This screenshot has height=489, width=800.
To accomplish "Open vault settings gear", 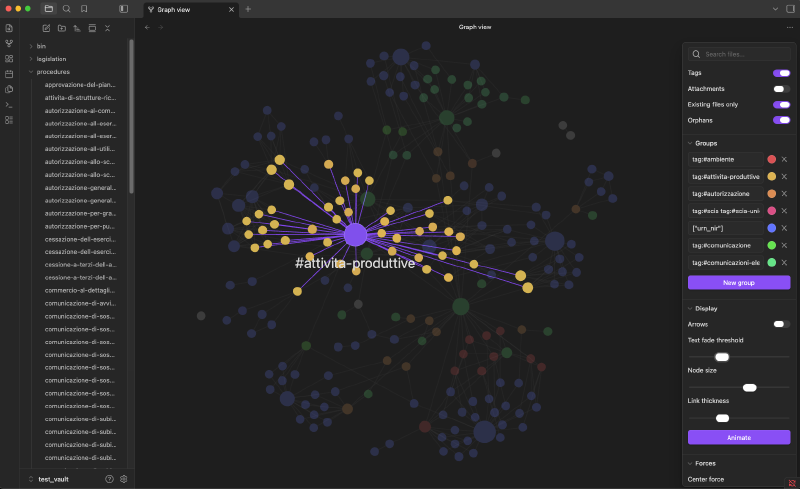I will (x=123, y=479).
